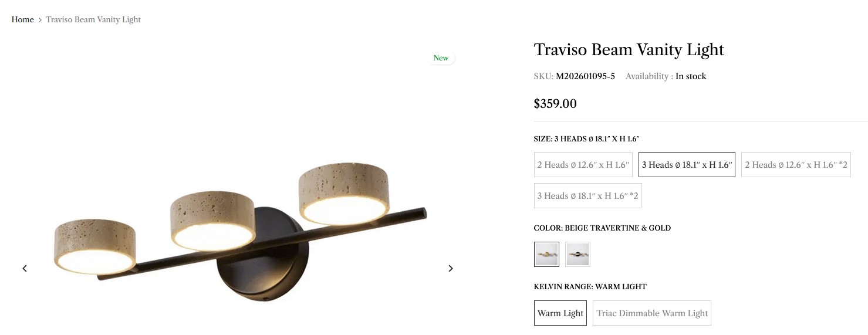Select 3 Heads ø 18.1″ x H 1.6″ size
The width and height of the screenshot is (868, 335).
coord(687,165)
